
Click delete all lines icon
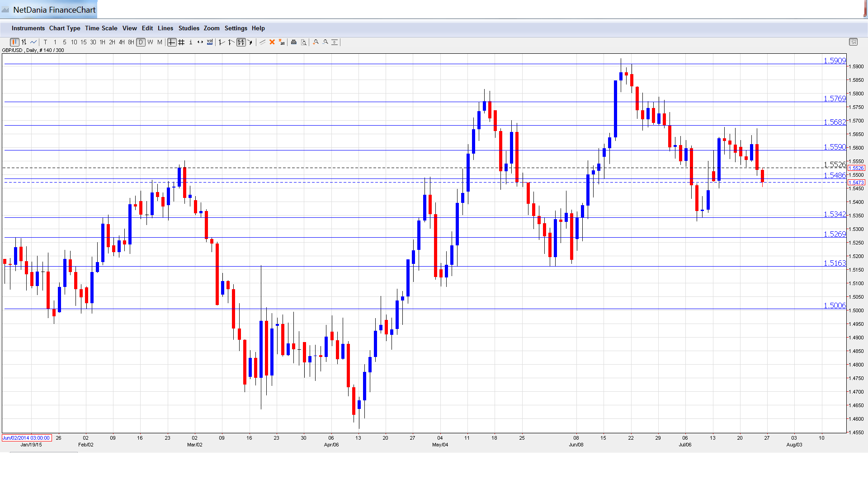click(x=282, y=42)
